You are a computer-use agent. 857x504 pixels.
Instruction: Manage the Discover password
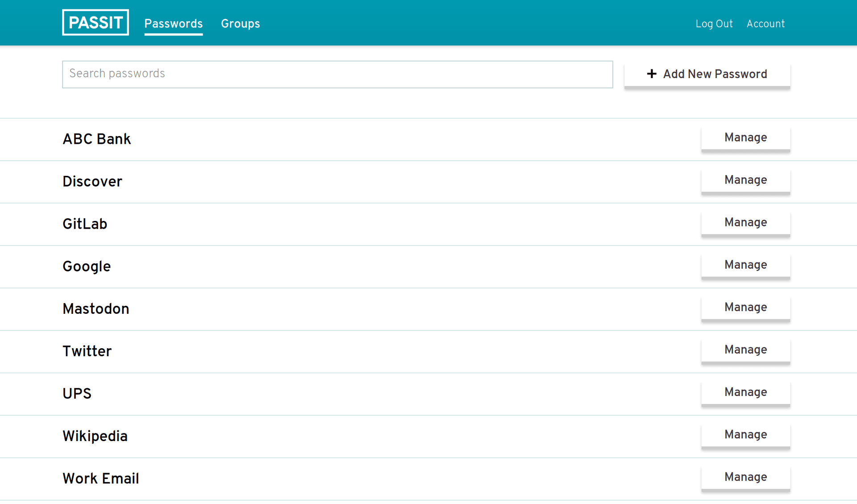[x=745, y=180]
